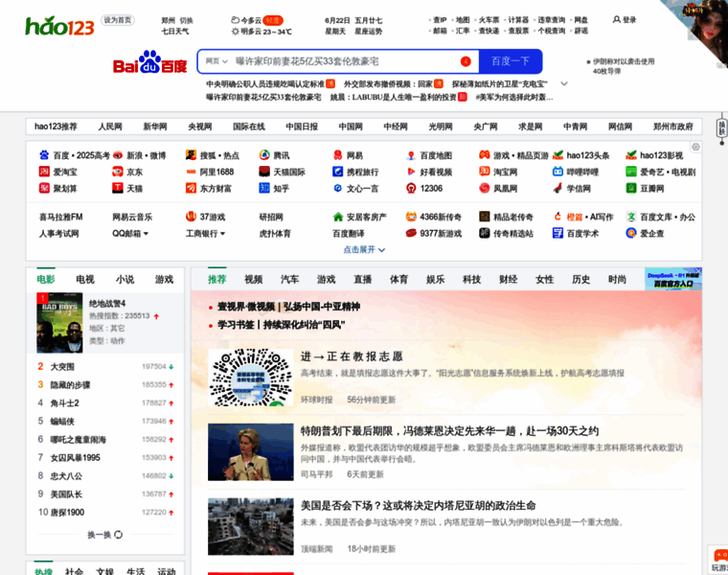Open the DeepSeek ad banner
The height and width of the screenshot is (575, 728).
(x=673, y=279)
